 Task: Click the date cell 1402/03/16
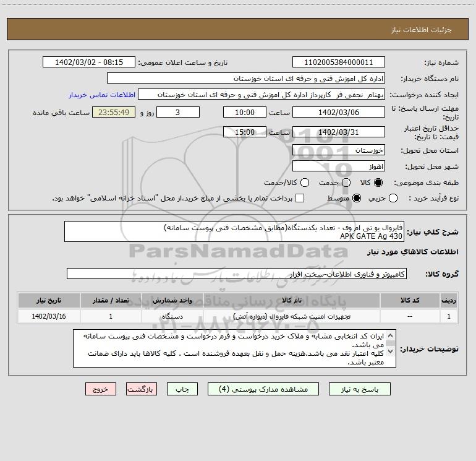(49, 316)
